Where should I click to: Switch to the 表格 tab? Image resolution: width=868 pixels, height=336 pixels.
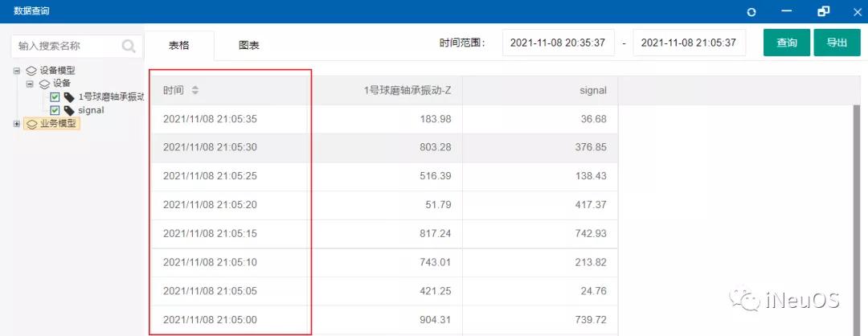(x=178, y=46)
